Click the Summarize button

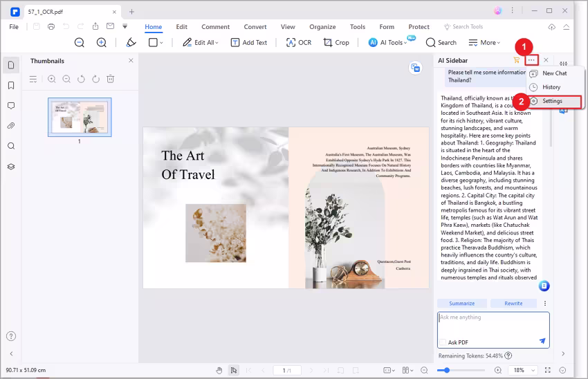point(461,303)
